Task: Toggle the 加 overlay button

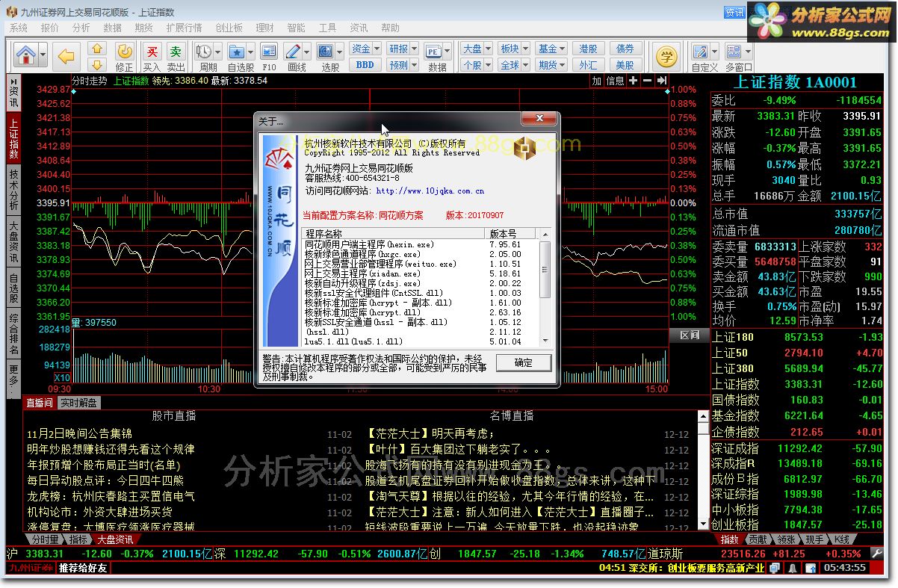Action: [x=596, y=81]
